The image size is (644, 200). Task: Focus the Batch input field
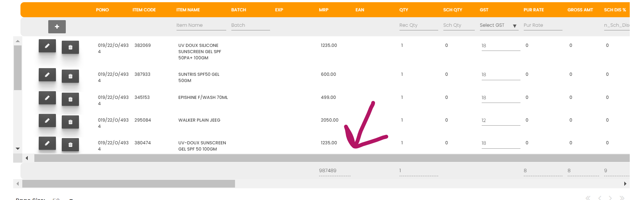(250, 25)
